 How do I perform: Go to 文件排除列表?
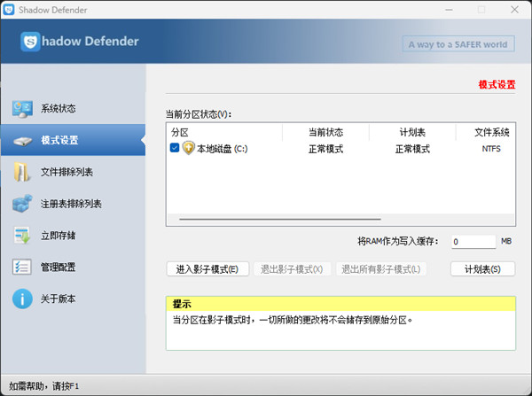(x=74, y=172)
